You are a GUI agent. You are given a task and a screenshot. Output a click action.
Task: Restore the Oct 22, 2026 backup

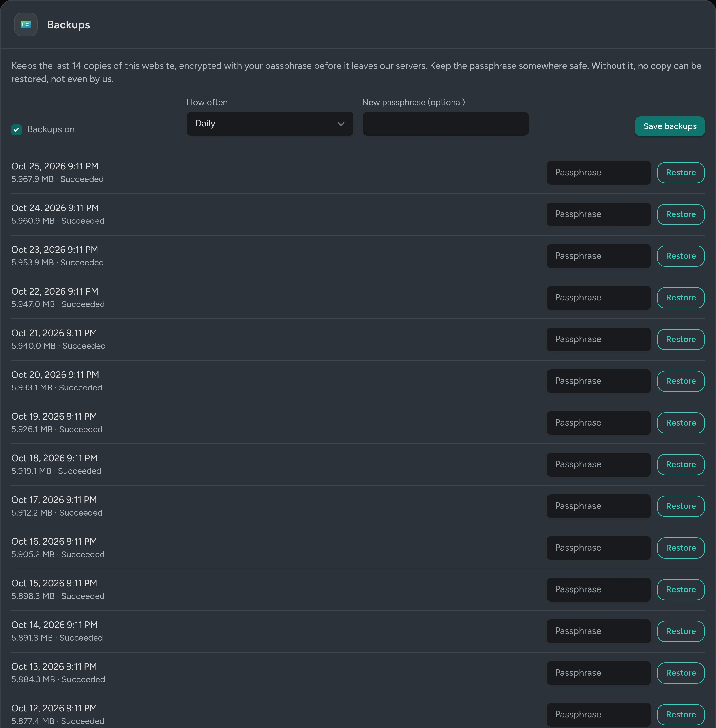point(681,298)
